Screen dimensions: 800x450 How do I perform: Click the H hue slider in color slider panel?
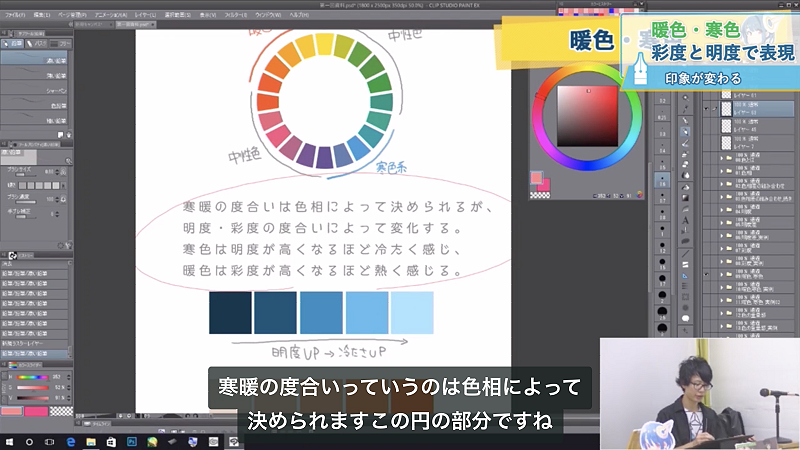32,378
